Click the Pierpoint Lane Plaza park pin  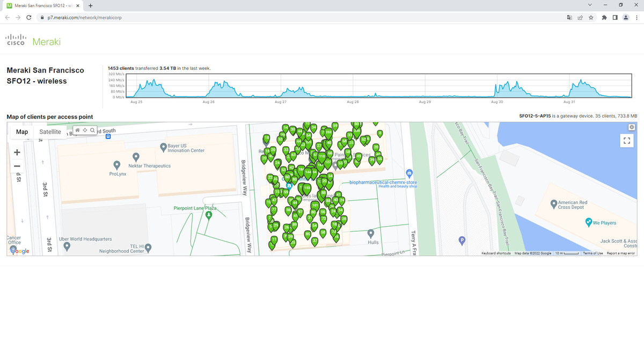209,215
